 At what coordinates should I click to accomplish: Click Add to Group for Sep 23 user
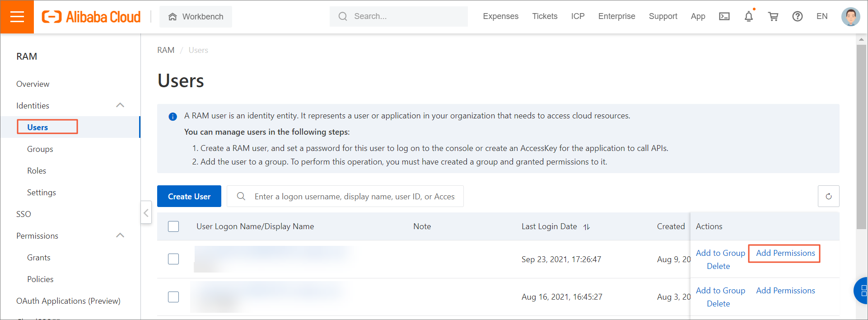coord(720,253)
